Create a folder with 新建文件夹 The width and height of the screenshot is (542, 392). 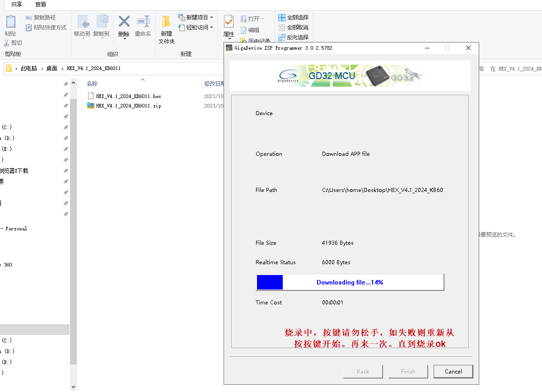(167, 29)
